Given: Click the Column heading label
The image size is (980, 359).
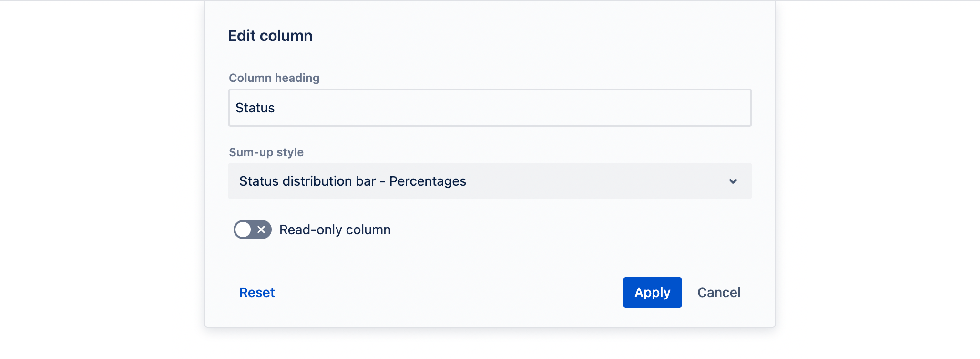Looking at the screenshot, I should pyautogui.click(x=274, y=78).
